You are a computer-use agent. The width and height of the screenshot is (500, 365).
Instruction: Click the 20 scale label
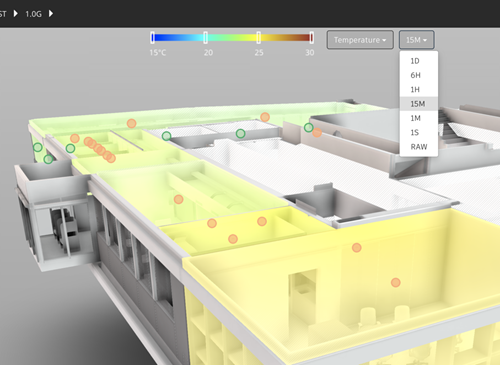[x=208, y=53]
